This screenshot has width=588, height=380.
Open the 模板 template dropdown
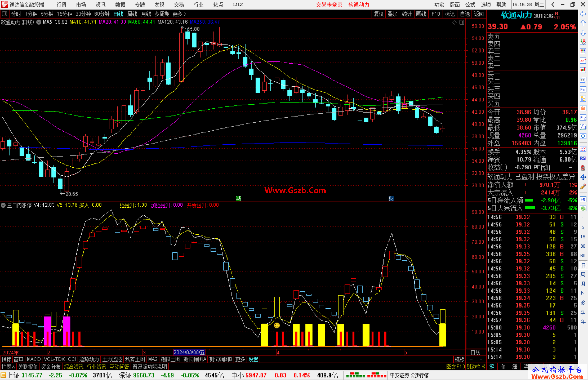(460, 359)
